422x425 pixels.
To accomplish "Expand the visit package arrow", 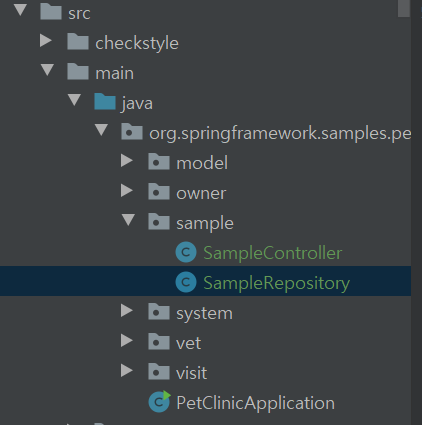I will pos(127,371).
